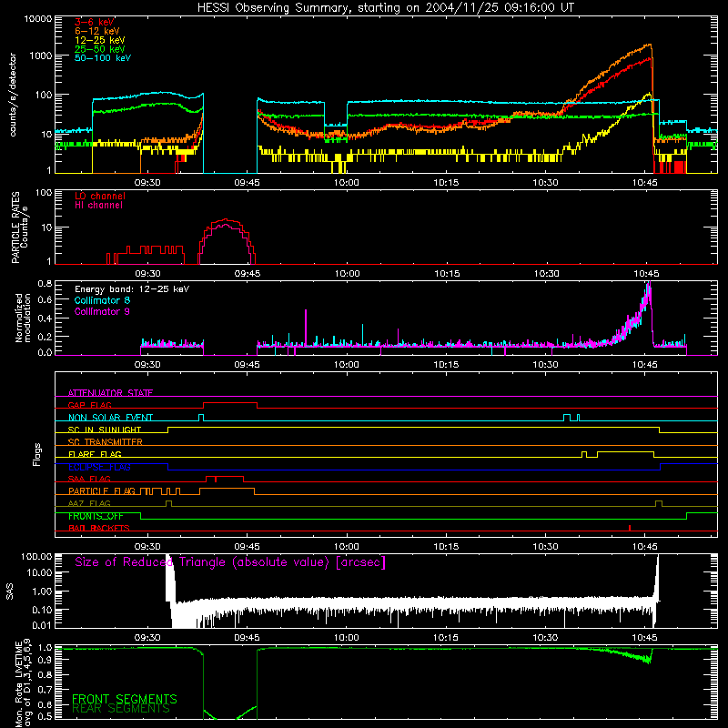This screenshot has width=728, height=728.
Task: Click the 09:30 tick under SAS plot
Action: pyautogui.click(x=147, y=638)
